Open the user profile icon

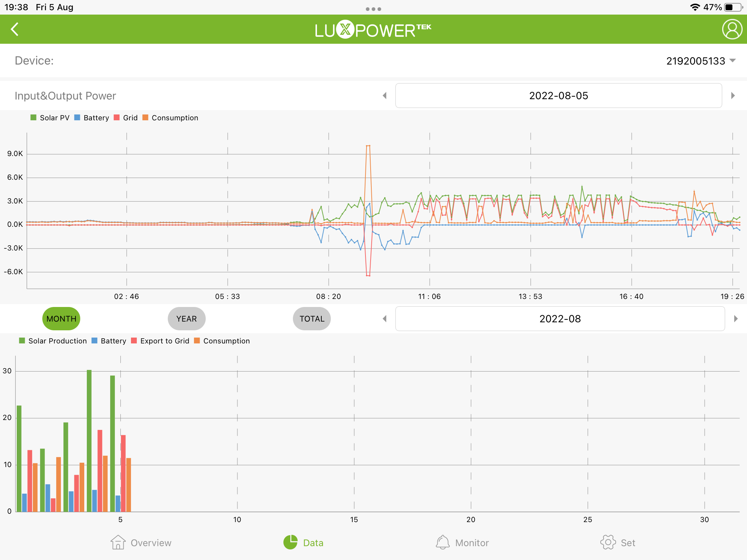coord(732,30)
